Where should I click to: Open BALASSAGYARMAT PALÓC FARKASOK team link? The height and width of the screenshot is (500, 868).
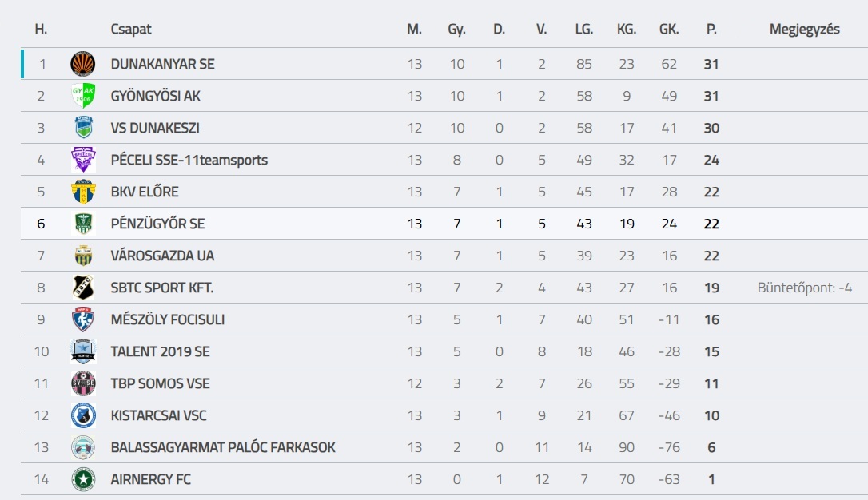pyautogui.click(x=223, y=447)
